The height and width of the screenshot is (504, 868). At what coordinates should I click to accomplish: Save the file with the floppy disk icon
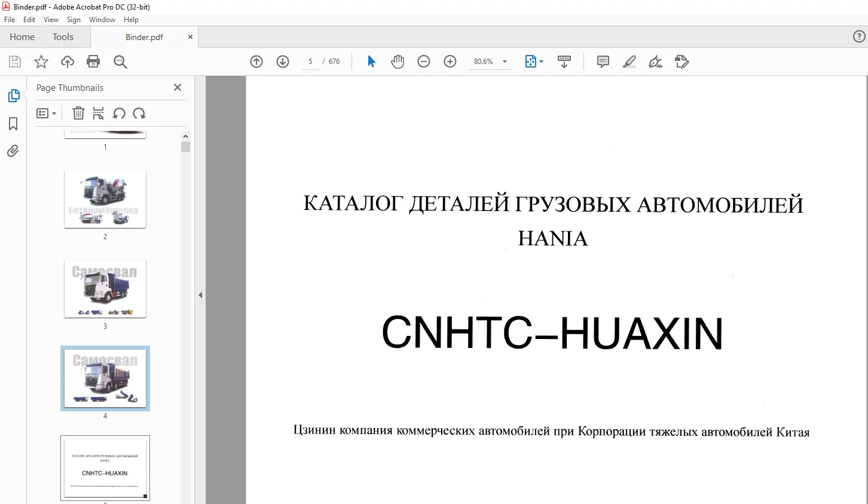coord(15,62)
